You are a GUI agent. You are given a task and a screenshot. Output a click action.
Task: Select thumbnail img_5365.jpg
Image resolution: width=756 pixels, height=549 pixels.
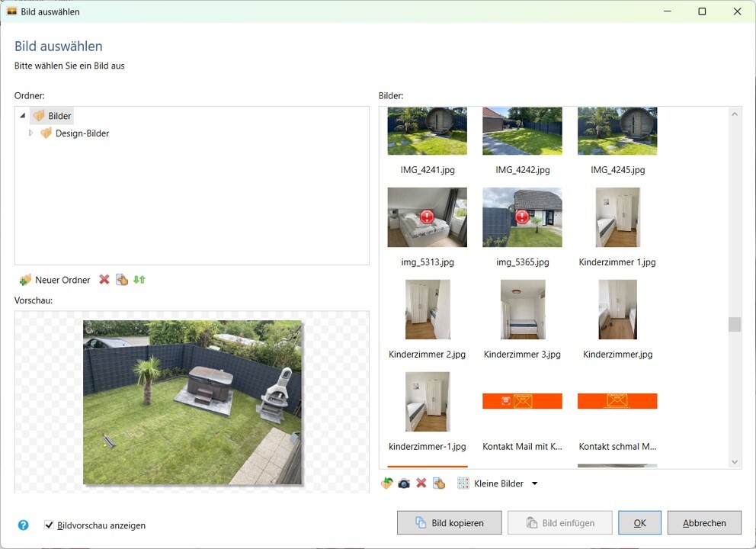(522, 217)
